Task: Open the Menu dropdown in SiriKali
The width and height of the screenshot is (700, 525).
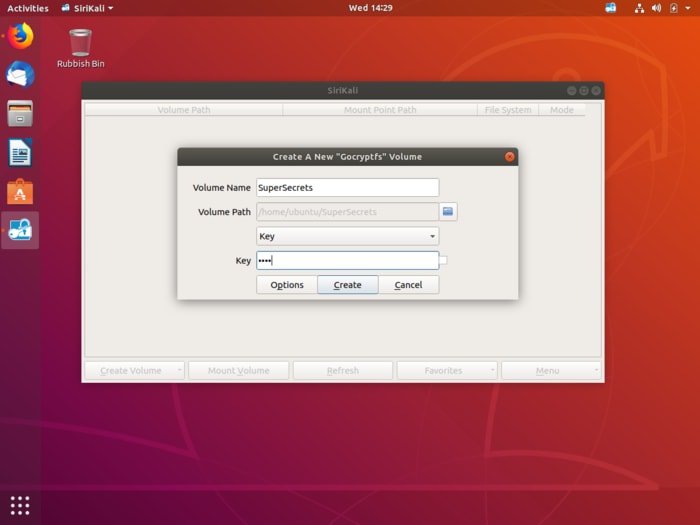Action: coord(550,370)
